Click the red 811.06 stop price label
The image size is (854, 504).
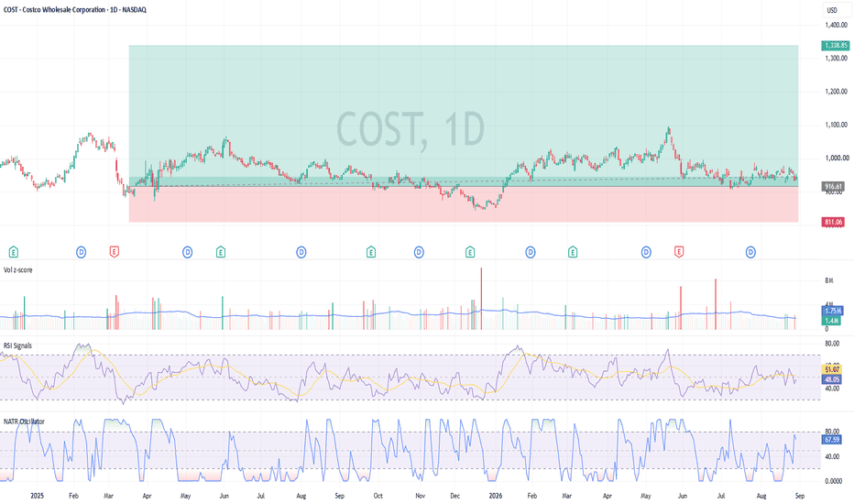pyautogui.click(x=833, y=222)
